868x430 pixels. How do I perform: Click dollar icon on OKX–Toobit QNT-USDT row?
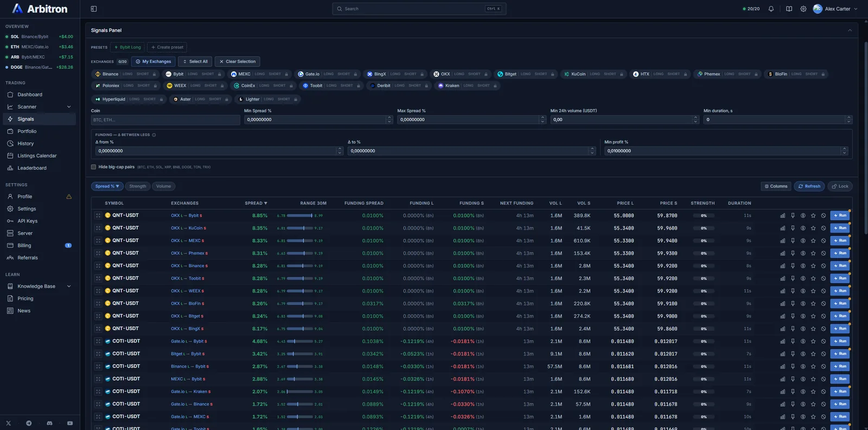pos(803,279)
